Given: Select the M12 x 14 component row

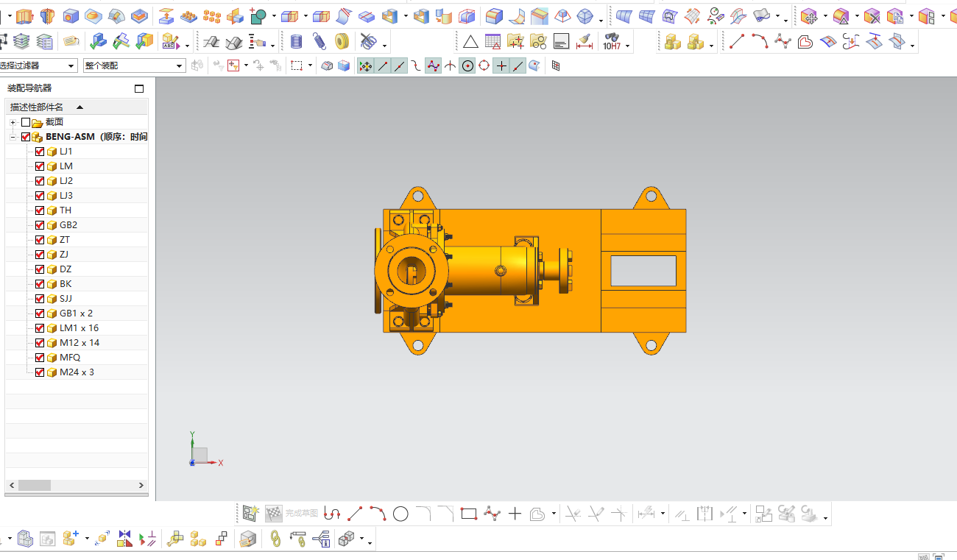Looking at the screenshot, I should point(80,343).
